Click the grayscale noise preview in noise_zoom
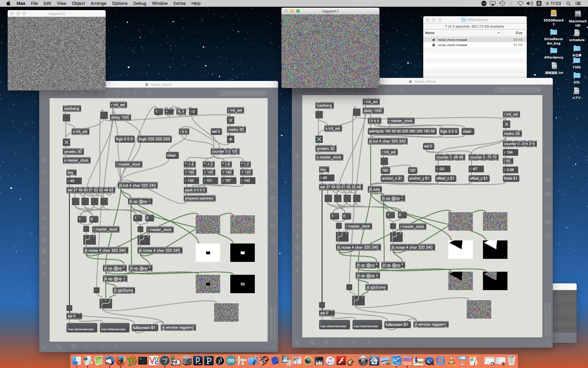 tap(226, 312)
